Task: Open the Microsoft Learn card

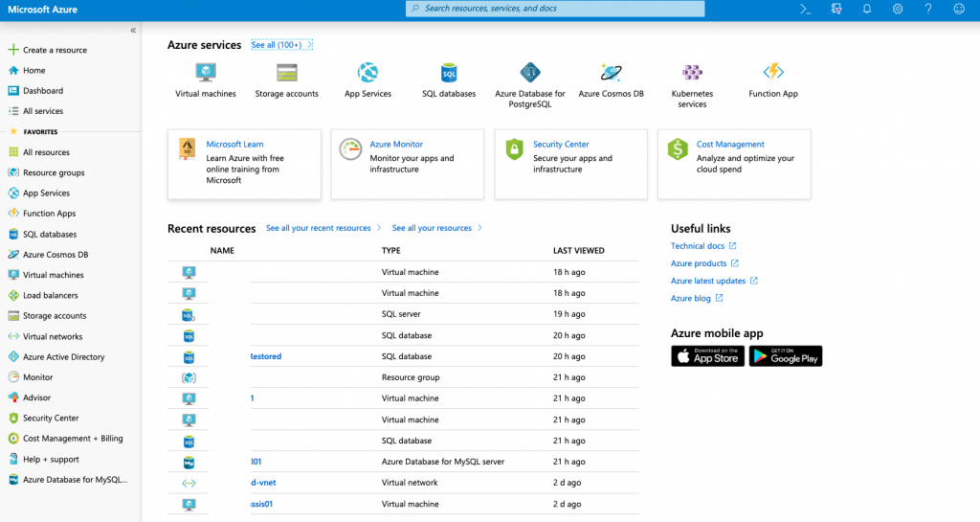Action: pyautogui.click(x=244, y=165)
